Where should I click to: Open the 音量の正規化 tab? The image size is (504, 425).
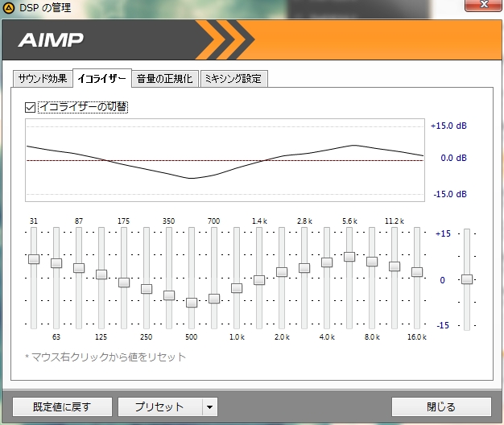tap(164, 78)
